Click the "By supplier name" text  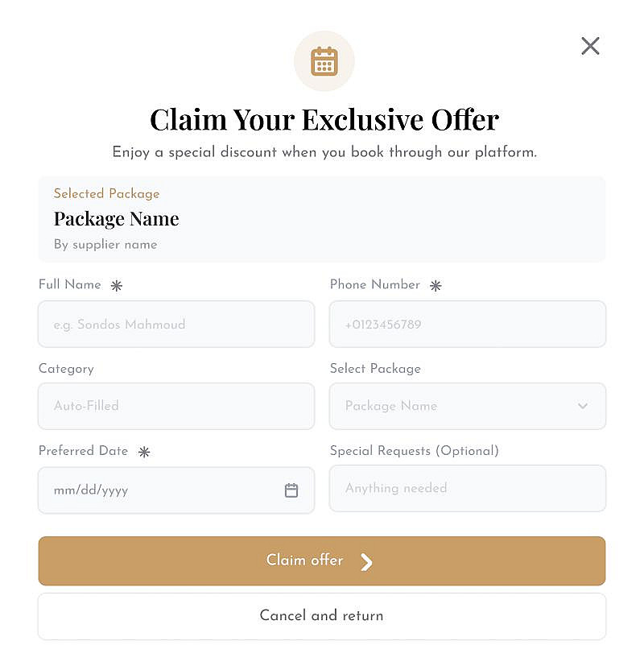pyautogui.click(x=105, y=245)
